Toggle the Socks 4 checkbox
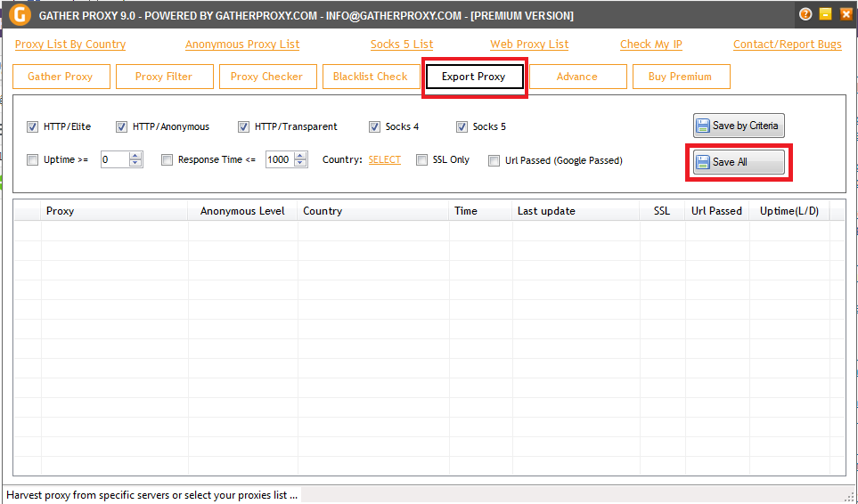Screen dimensions: 858x504 374,126
